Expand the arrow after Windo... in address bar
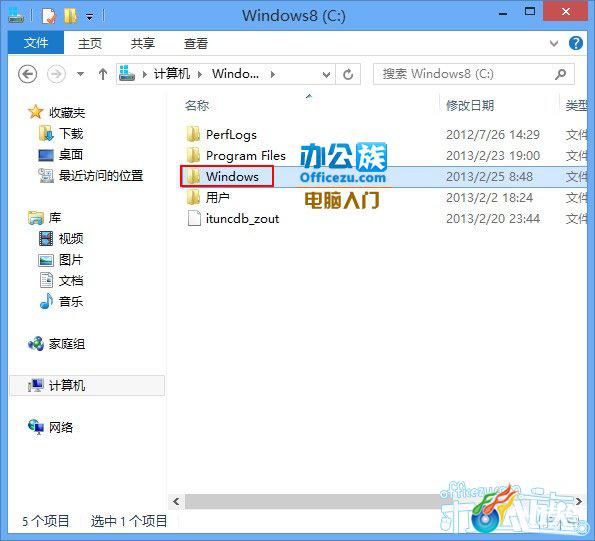This screenshot has height=541, width=595. coord(273,74)
